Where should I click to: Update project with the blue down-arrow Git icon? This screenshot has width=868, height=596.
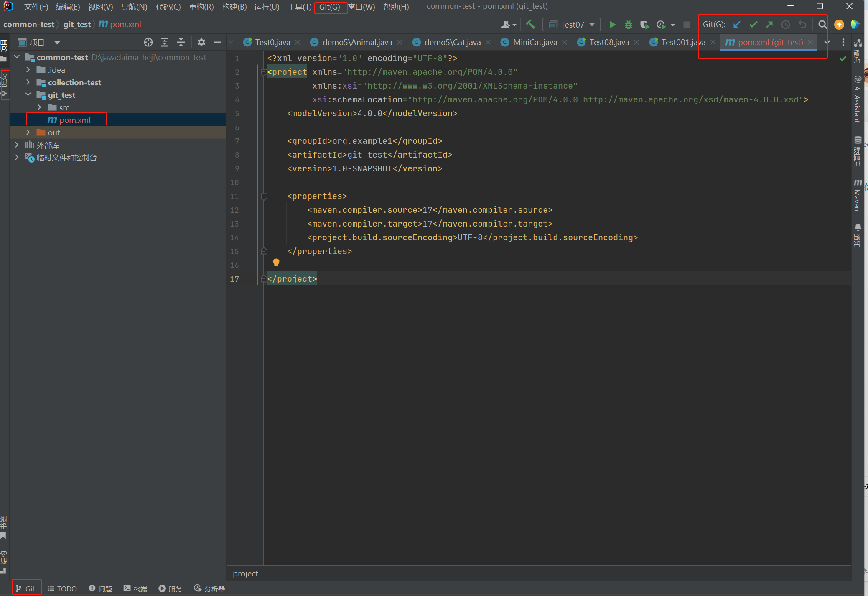coord(737,25)
